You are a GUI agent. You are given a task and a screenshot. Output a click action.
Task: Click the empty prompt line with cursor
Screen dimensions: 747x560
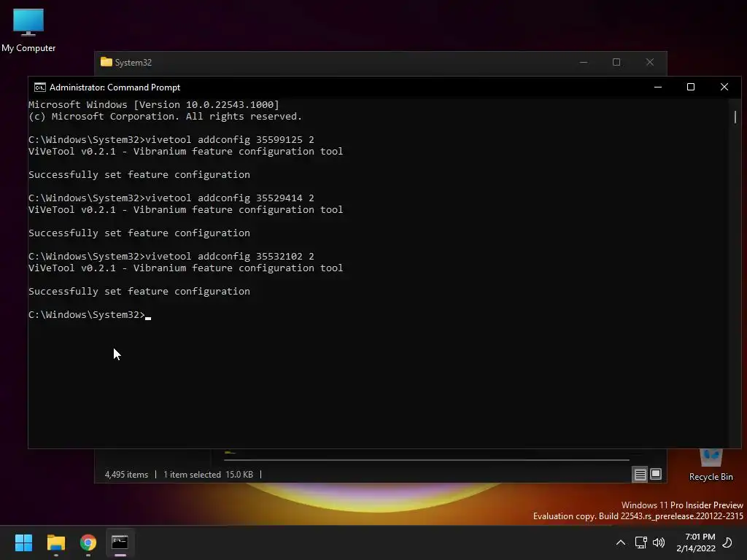click(x=90, y=315)
